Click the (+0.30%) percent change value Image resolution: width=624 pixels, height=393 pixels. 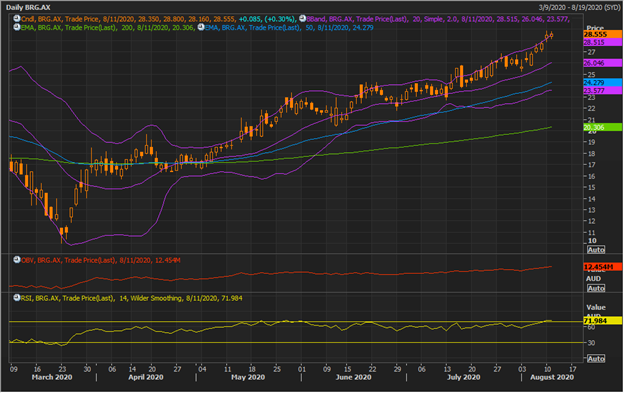tap(280, 19)
